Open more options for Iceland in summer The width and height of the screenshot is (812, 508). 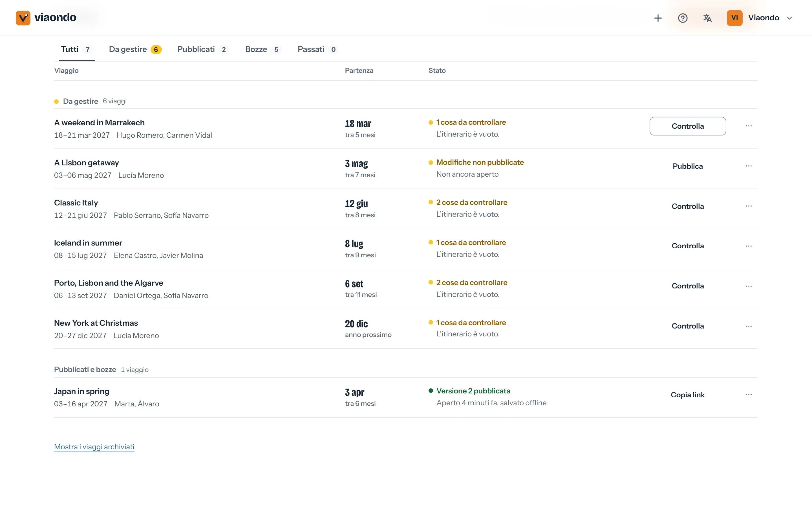(x=749, y=246)
